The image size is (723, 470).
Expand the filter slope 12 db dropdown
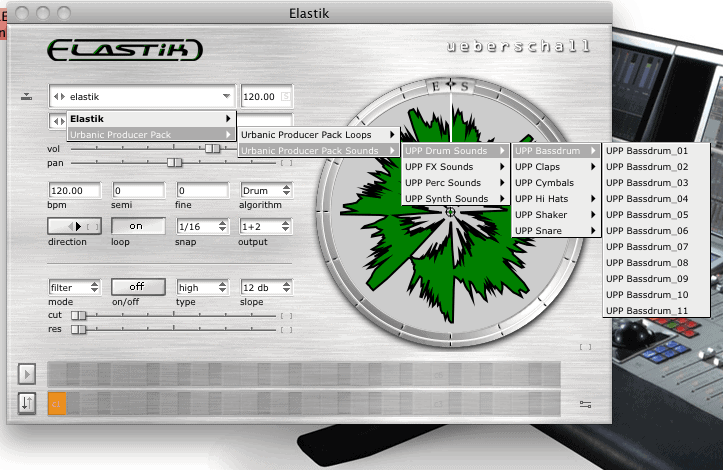coord(266,287)
